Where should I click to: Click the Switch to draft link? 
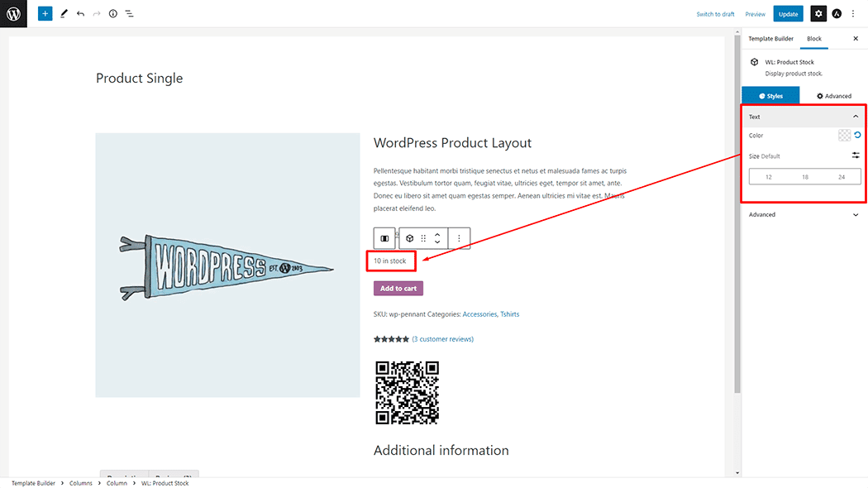click(715, 14)
